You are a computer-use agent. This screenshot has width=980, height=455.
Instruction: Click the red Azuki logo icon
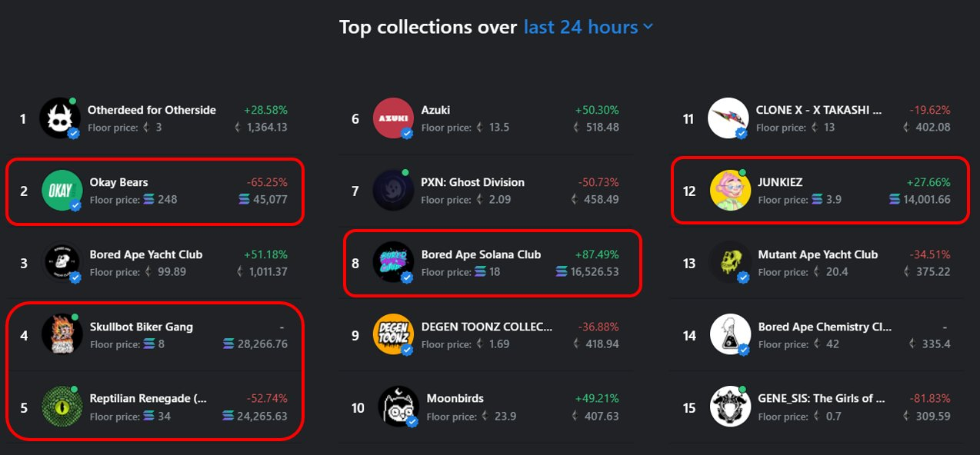[x=393, y=118]
